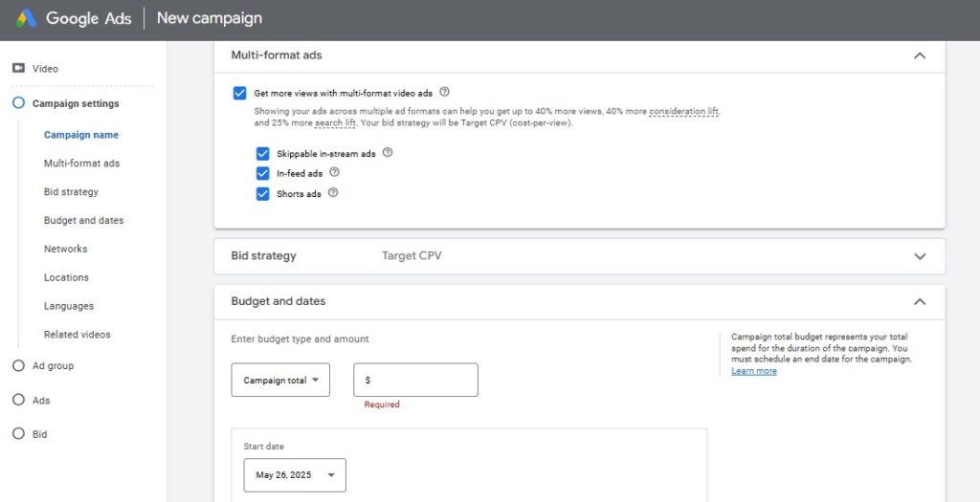
Task: Click the Enter budget type and amount label
Action: [300, 339]
